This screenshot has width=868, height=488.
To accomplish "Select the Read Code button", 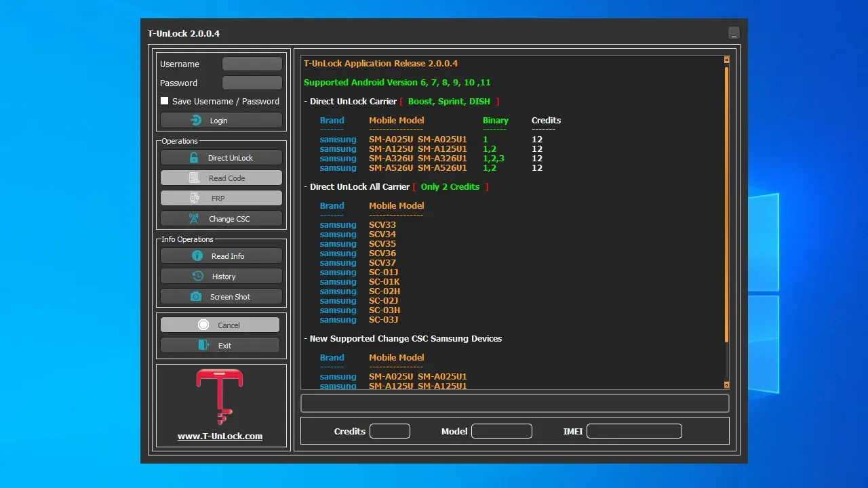I will click(x=221, y=178).
